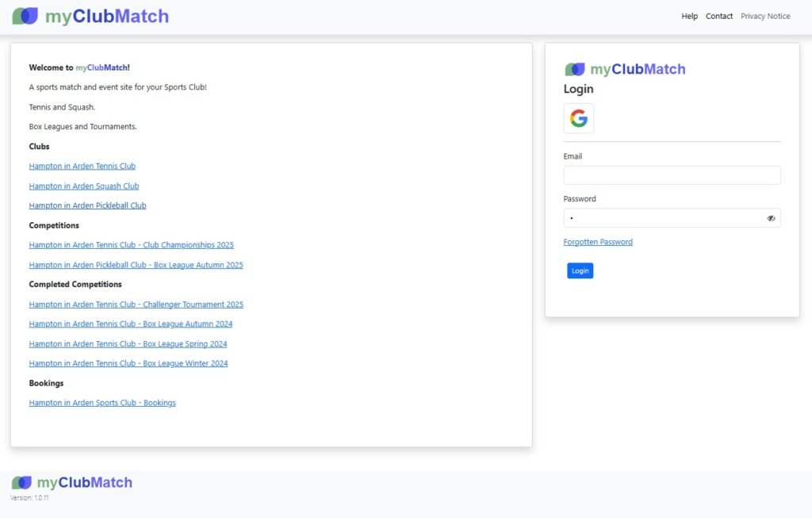Viewport: 812px width, 525px height.
Task: Click the Google sign-in icon
Action: pos(579,118)
